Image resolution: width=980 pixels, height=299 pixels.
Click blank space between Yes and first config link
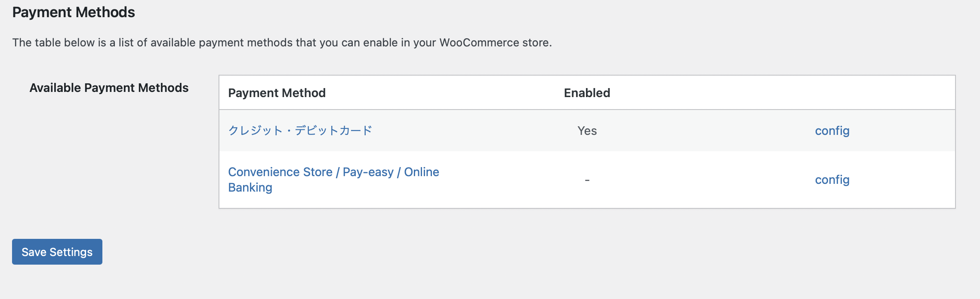[706, 131]
